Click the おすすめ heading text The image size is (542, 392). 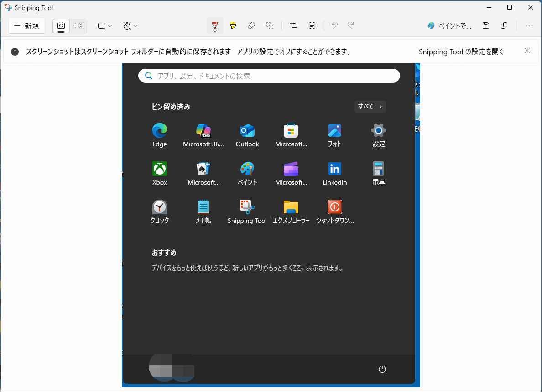click(164, 253)
